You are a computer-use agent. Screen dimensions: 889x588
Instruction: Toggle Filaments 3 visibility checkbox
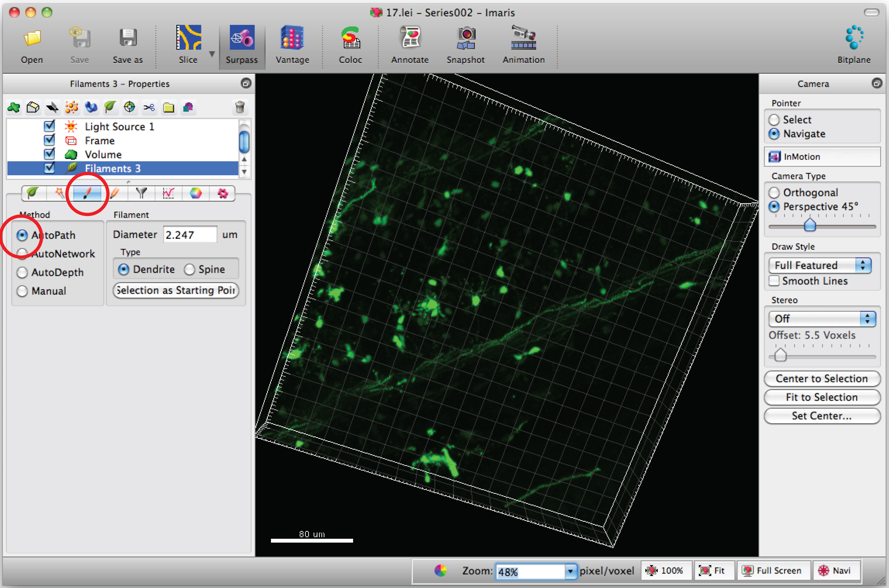point(49,168)
